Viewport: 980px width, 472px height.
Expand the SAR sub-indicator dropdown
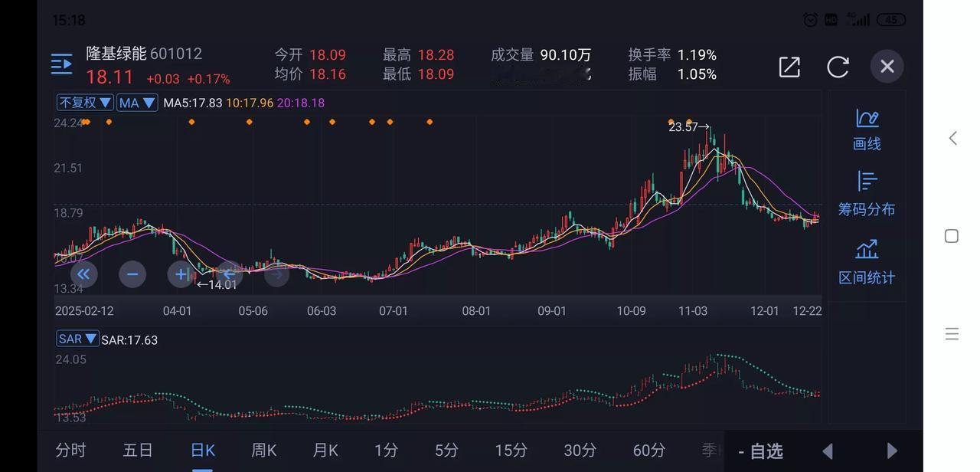pyautogui.click(x=77, y=339)
